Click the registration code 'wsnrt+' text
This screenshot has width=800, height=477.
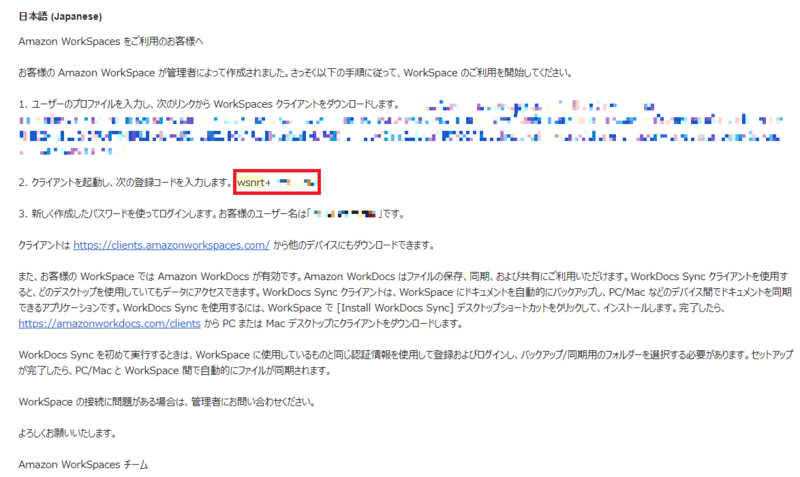254,182
